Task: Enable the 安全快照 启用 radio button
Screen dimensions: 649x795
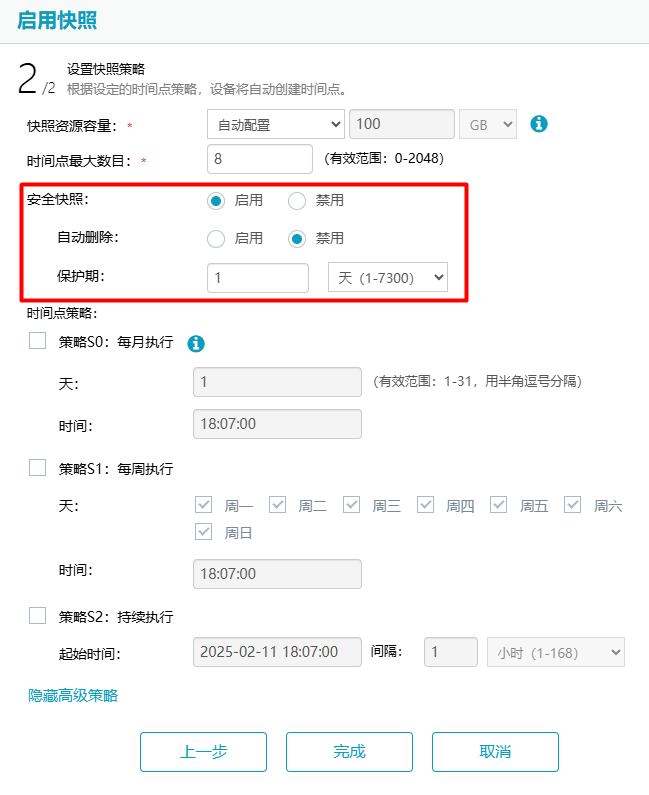Action: click(215, 201)
